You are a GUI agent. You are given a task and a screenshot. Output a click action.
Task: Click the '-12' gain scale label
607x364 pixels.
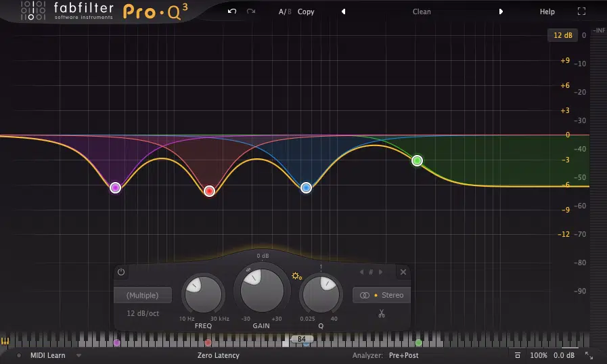pos(563,234)
